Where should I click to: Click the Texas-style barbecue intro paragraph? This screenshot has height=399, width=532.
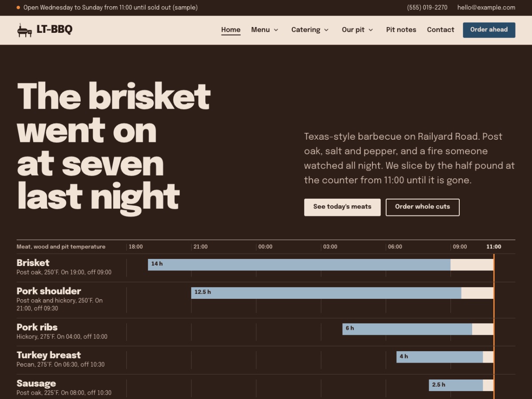[x=409, y=158]
